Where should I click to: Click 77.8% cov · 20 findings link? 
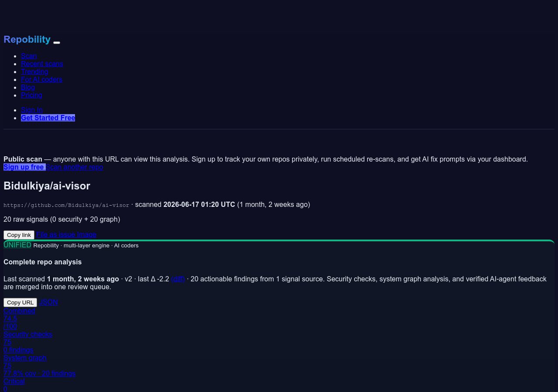(x=40, y=373)
